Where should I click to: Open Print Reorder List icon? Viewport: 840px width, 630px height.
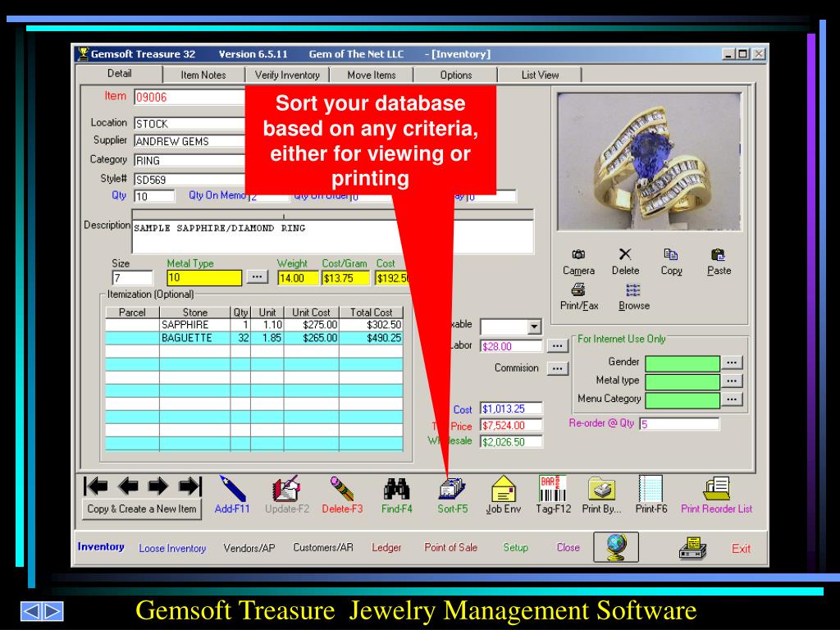point(716,489)
